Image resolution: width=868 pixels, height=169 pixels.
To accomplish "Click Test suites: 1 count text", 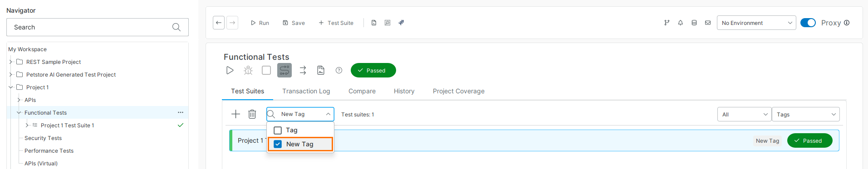I will pos(358,115).
